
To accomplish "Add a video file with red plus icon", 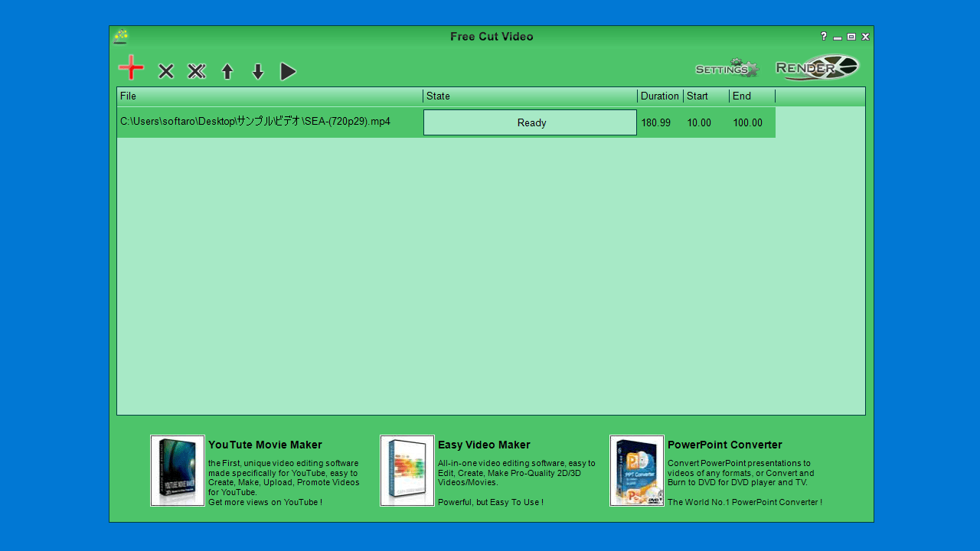I will pos(132,68).
